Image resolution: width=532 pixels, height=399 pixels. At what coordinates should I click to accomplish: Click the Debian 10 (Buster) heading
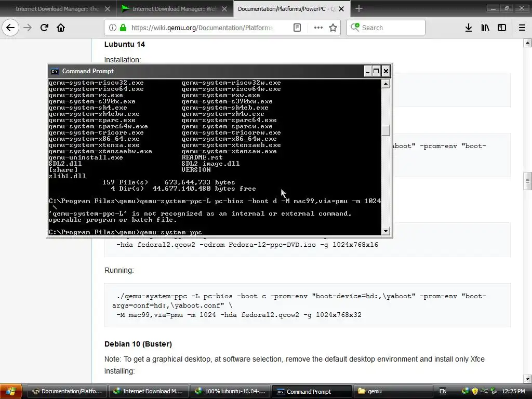click(x=138, y=344)
